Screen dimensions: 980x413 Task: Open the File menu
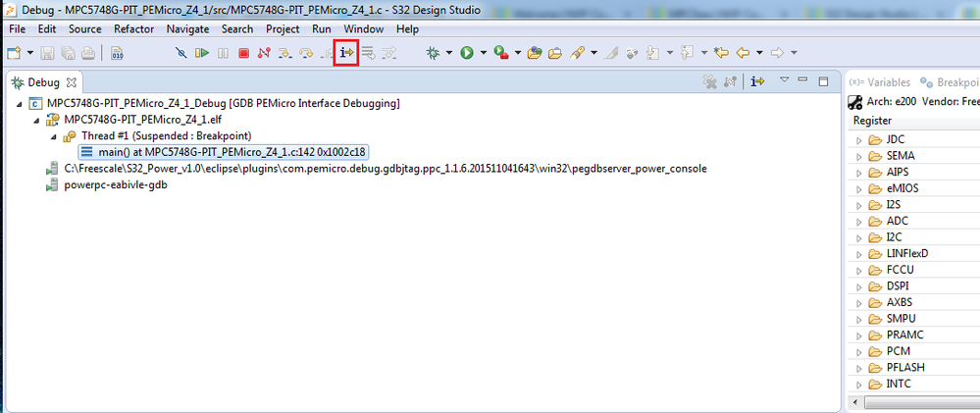pos(18,28)
